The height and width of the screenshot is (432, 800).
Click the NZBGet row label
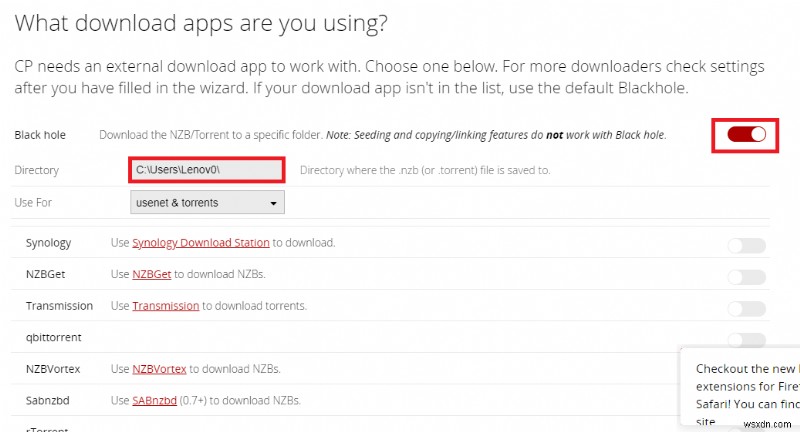46,274
